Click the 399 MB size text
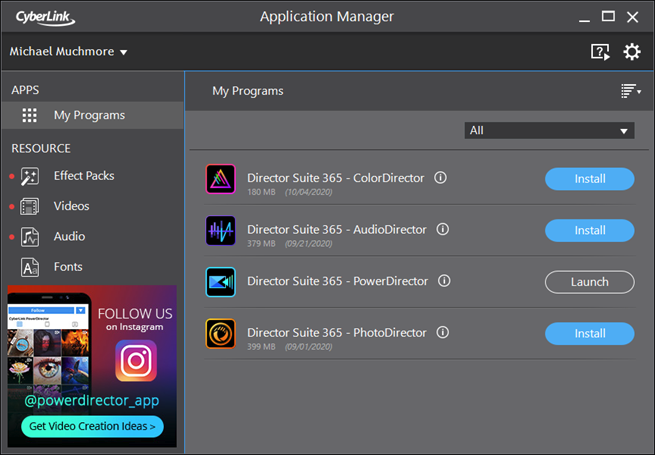 click(x=261, y=347)
